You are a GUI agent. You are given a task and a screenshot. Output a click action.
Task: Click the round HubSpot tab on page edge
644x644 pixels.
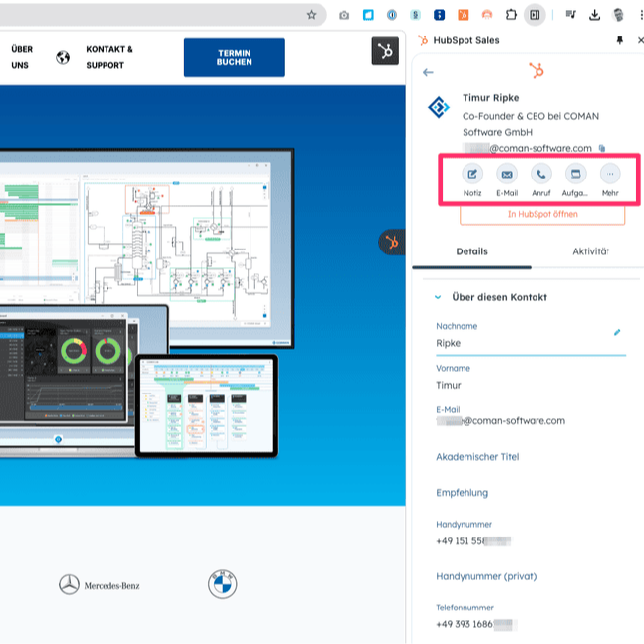tap(392, 242)
